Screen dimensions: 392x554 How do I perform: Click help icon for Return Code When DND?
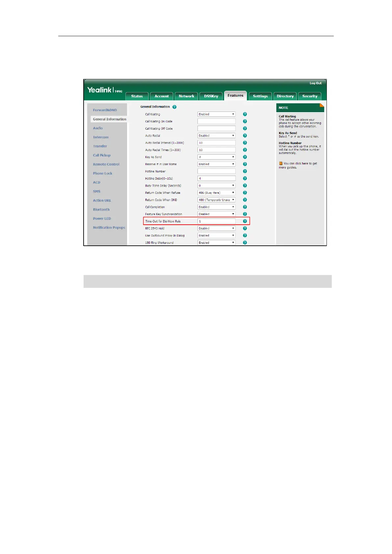coord(245,200)
